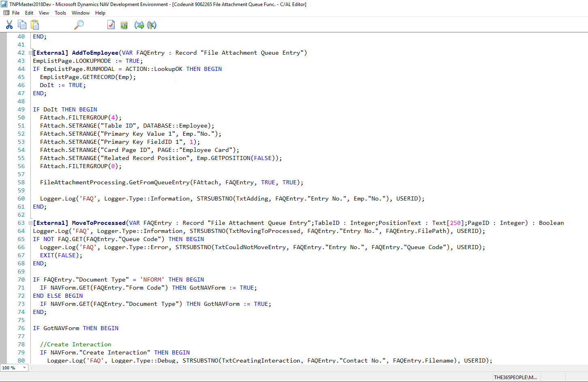Click the document icon left of File menu
The height and width of the screenshot is (382, 588).
click(6, 13)
